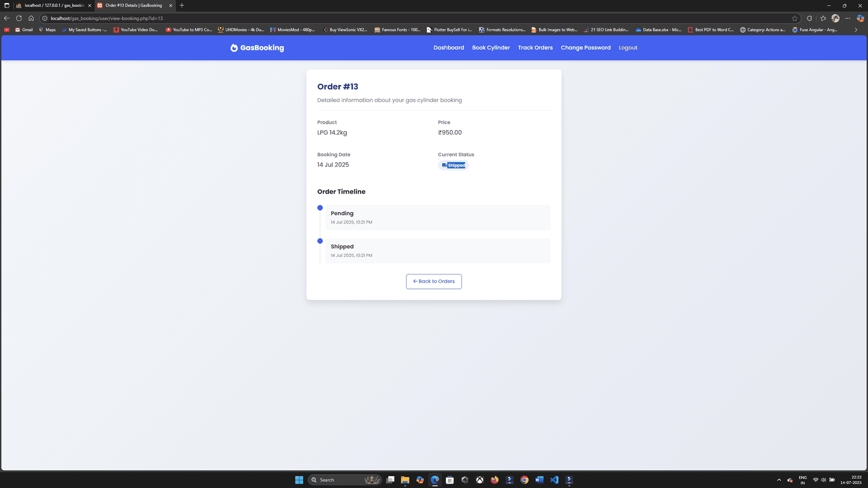The width and height of the screenshot is (868, 488).
Task: Add this page to favorites (star icon)
Action: pyautogui.click(x=795, y=18)
